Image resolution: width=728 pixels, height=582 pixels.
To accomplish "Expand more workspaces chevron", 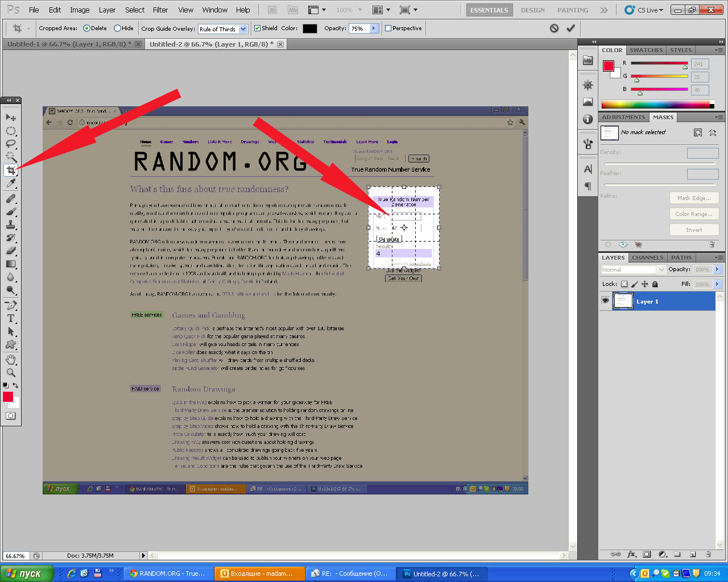I will 604,10.
